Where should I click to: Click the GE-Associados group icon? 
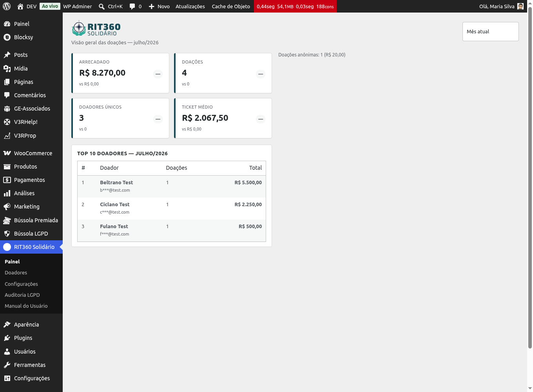click(x=7, y=109)
